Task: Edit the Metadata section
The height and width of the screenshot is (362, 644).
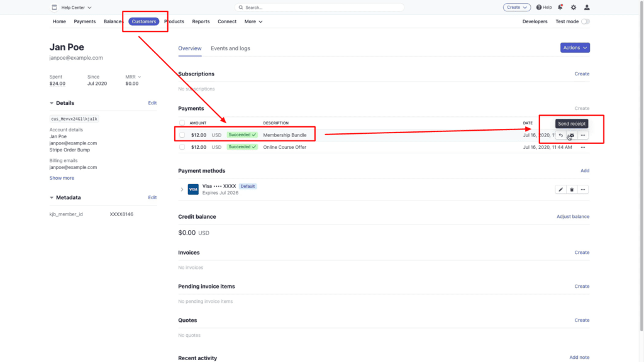Action: tap(152, 197)
